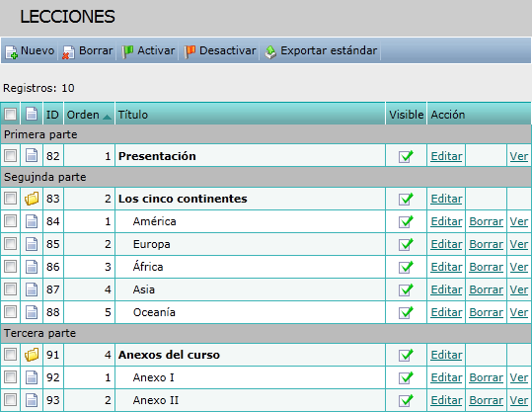Toggle the visible checkmark for Presentación
This screenshot has height=412, width=532.
[406, 156]
